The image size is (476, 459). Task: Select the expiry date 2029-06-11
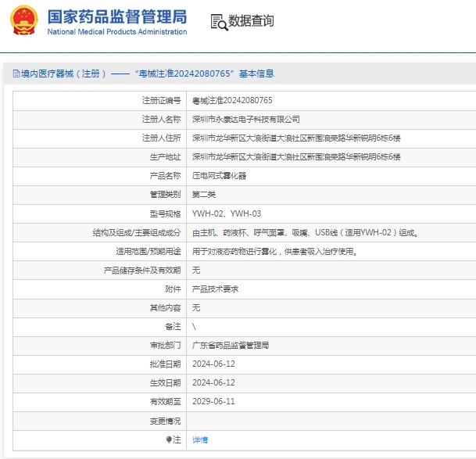[213, 402]
